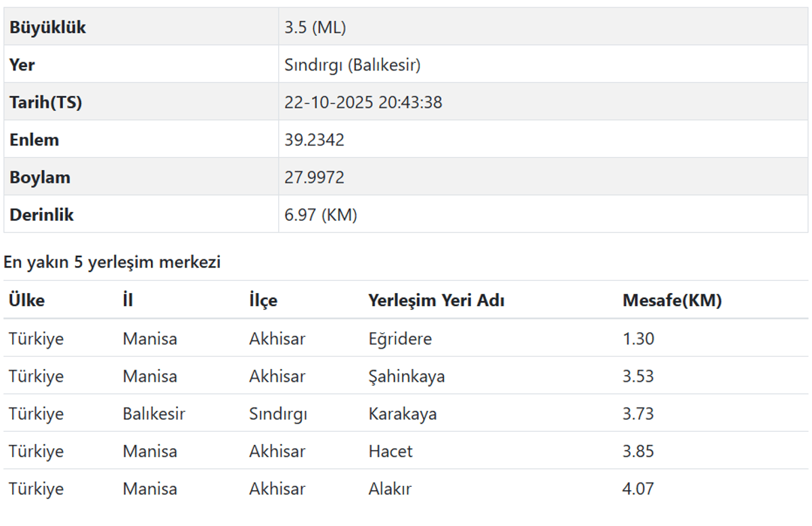Select the Hacet settlement cell
This screenshot has width=812, height=526.
pos(390,451)
